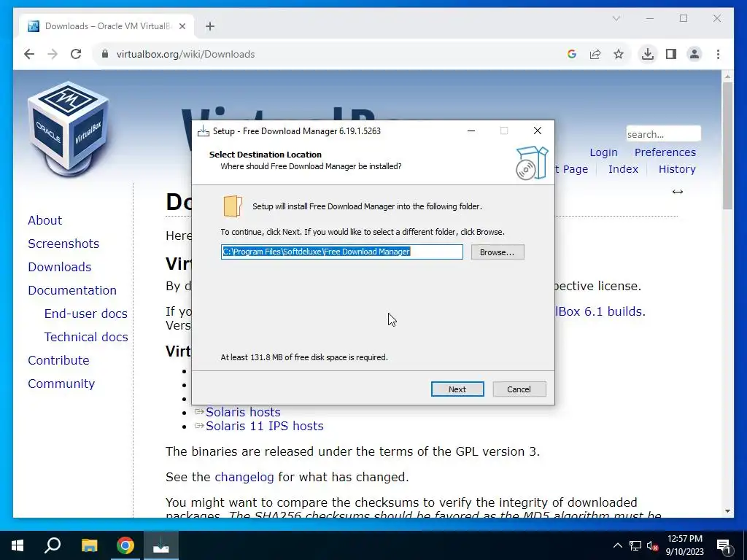Click the tab search chevron in Chrome

(x=616, y=18)
